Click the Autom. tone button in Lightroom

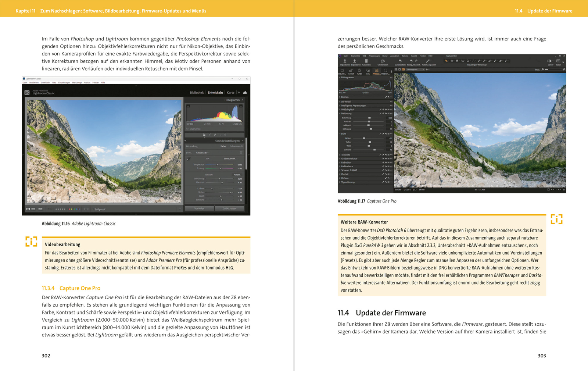pos(237,175)
